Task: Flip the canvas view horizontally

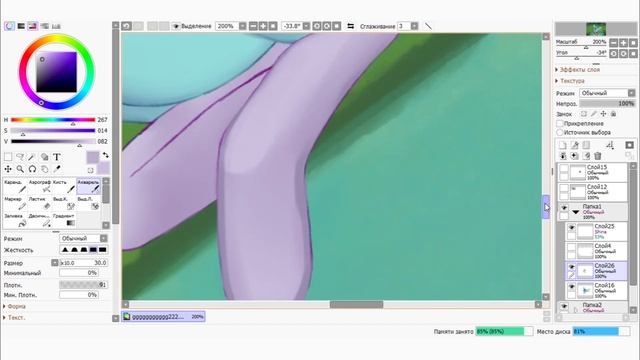Action: click(351, 26)
